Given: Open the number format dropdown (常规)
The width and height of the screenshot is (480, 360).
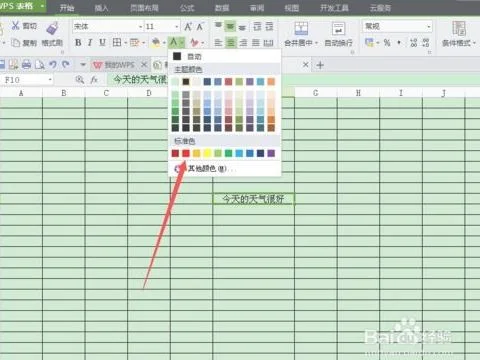Looking at the screenshot, I should [x=429, y=27].
